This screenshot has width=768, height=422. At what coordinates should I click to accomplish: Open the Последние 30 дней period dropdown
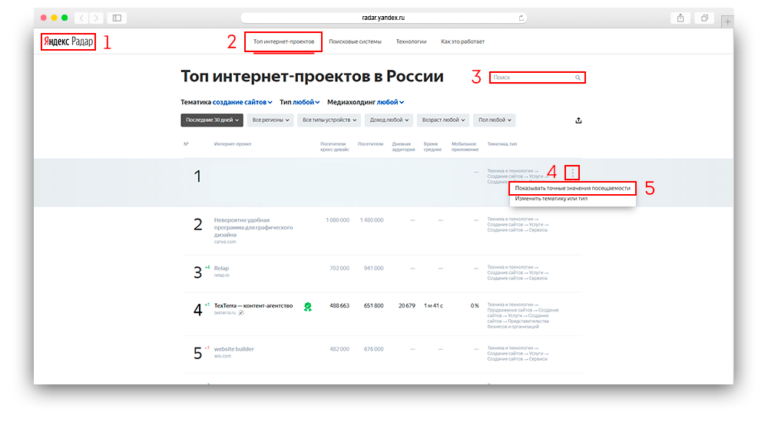click(x=211, y=120)
